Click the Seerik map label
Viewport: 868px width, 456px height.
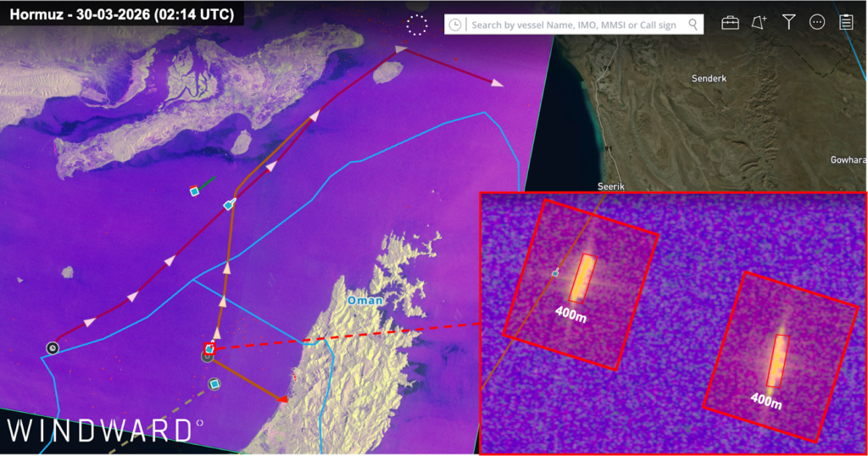tap(611, 186)
